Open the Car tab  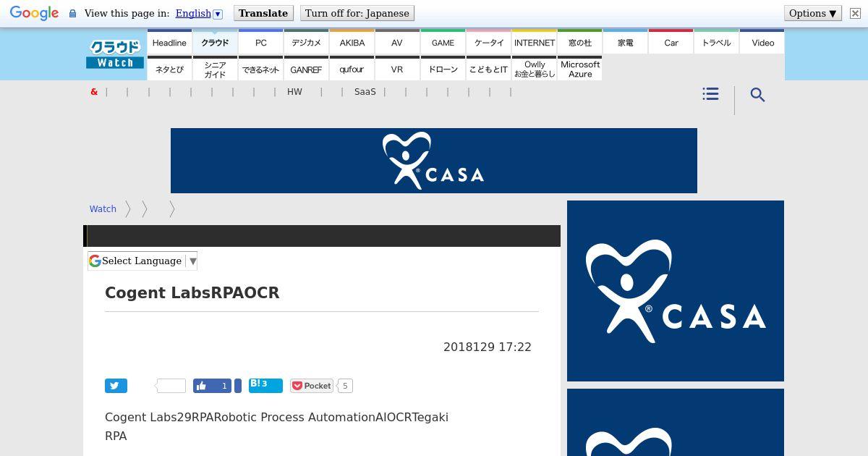coord(671,43)
